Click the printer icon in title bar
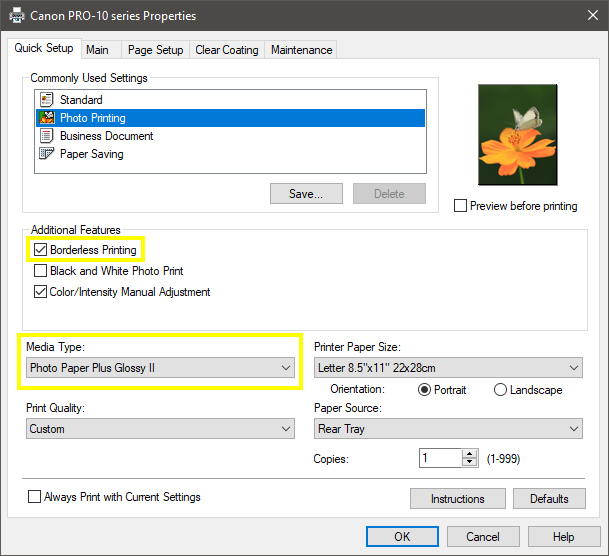 click(x=15, y=16)
